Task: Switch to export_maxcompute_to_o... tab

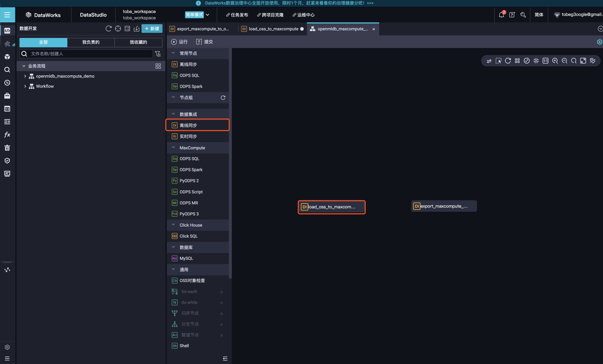Action: [x=203, y=29]
